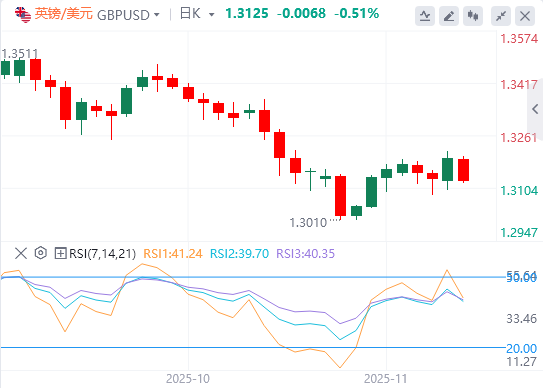
Task: Click the shrink/collapse arrows icon
Action: tap(501, 16)
